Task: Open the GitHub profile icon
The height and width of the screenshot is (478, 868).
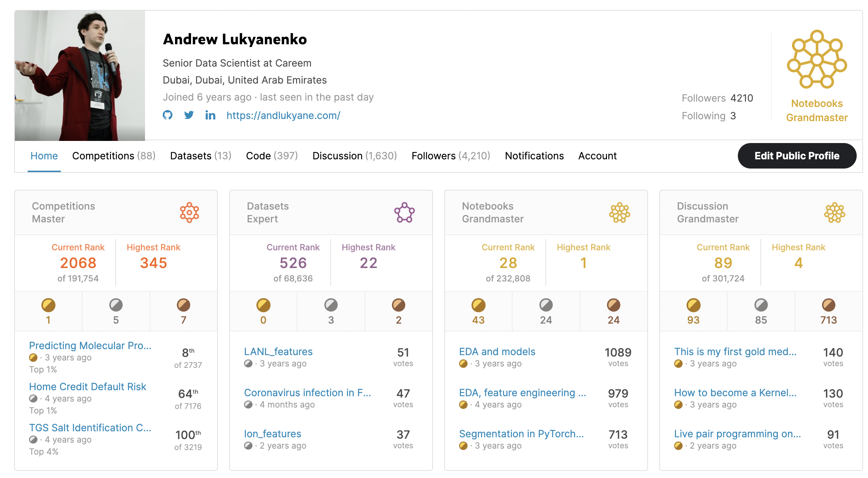Action: coord(167,115)
